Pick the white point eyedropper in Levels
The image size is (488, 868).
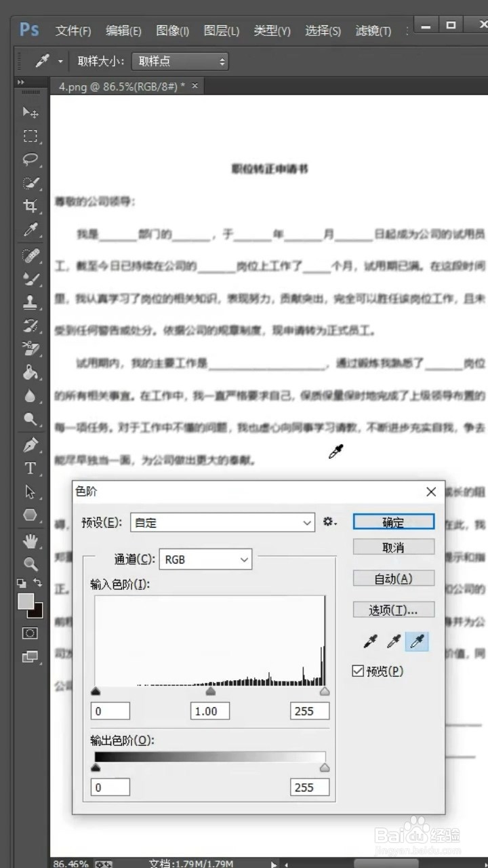[x=418, y=641]
